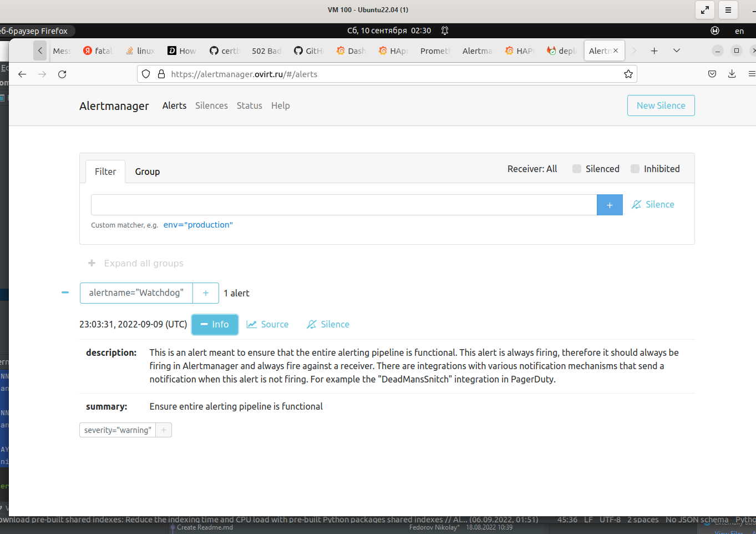Reload the Alertmanager page
Viewport: 756px width, 534px height.
62,74
